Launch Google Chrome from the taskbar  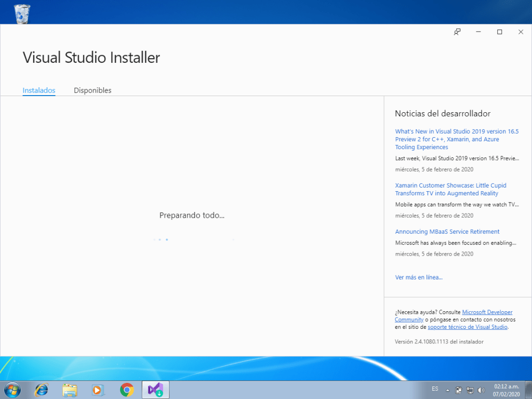126,389
